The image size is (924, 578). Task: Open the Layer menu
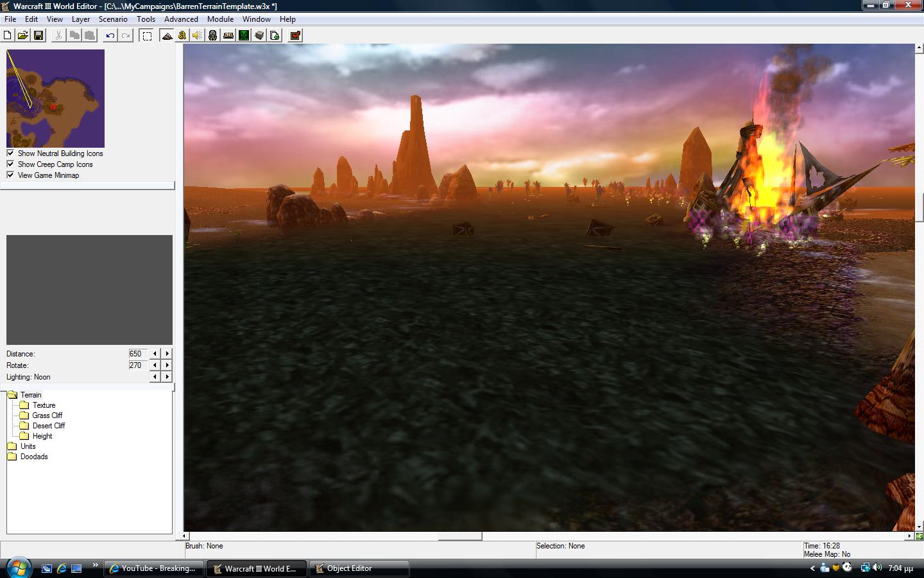click(x=81, y=19)
